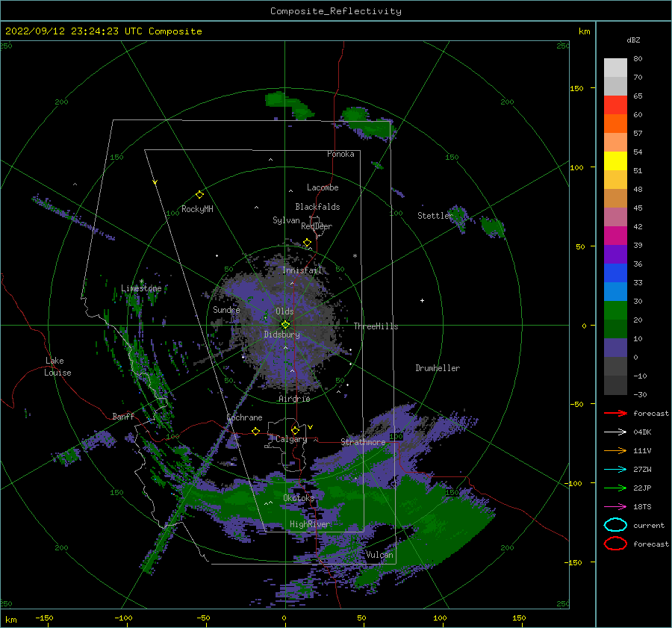Select the Okotoks label

coord(299,497)
